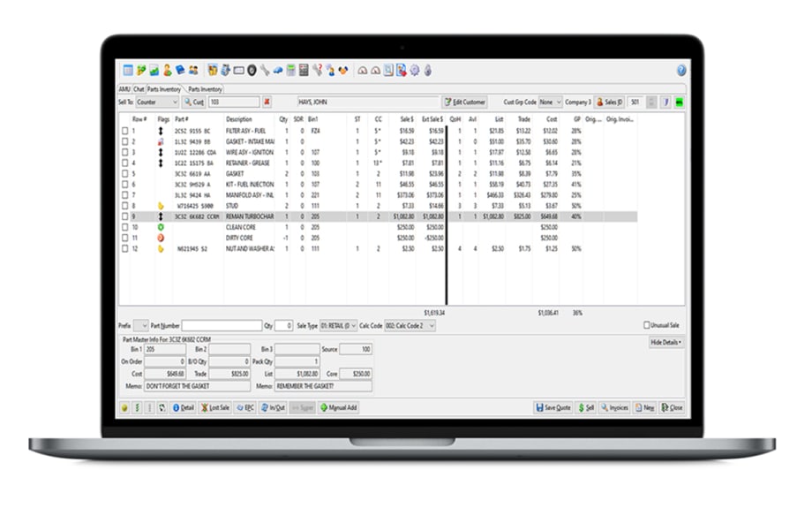
Task: Click the red flag icon on DIRTY CORE row
Action: click(161, 238)
